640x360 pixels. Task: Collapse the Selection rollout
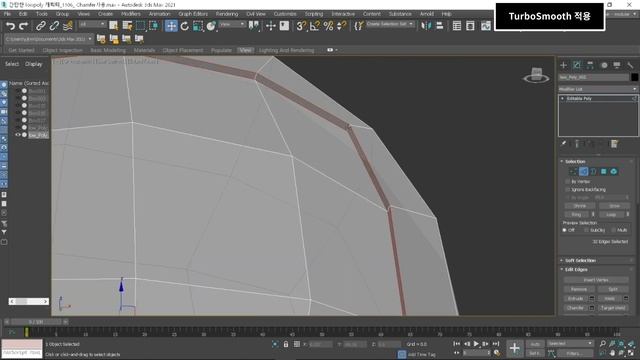point(575,162)
